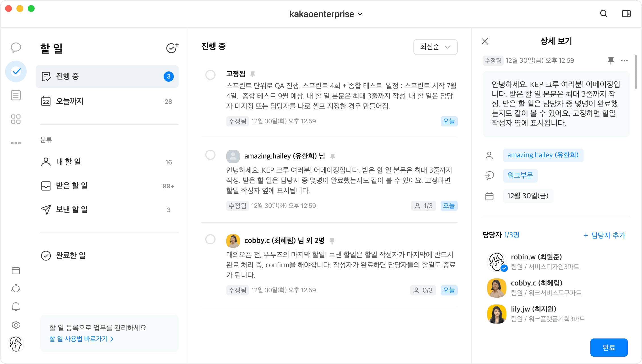The image size is (642, 364).
Task: Check the 고정됨 task completion circle
Action: tap(210, 75)
